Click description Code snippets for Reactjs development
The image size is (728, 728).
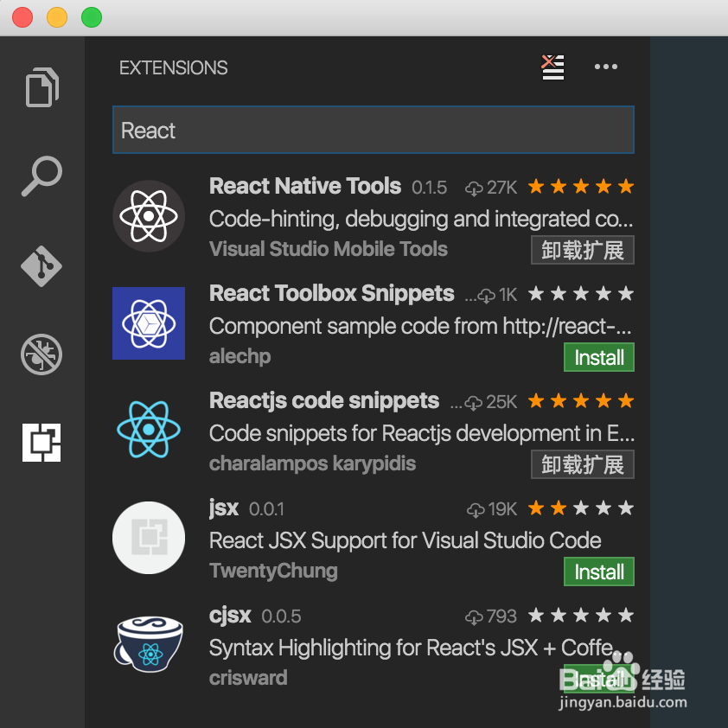[422, 433]
